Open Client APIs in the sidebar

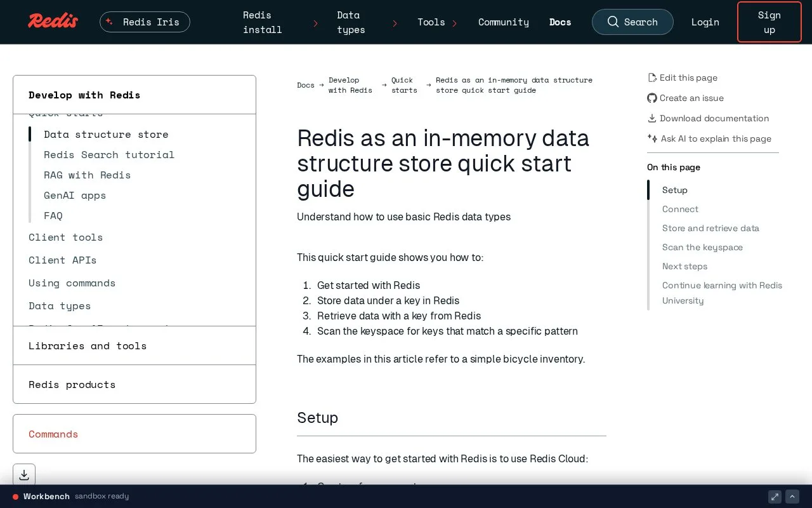tap(63, 260)
